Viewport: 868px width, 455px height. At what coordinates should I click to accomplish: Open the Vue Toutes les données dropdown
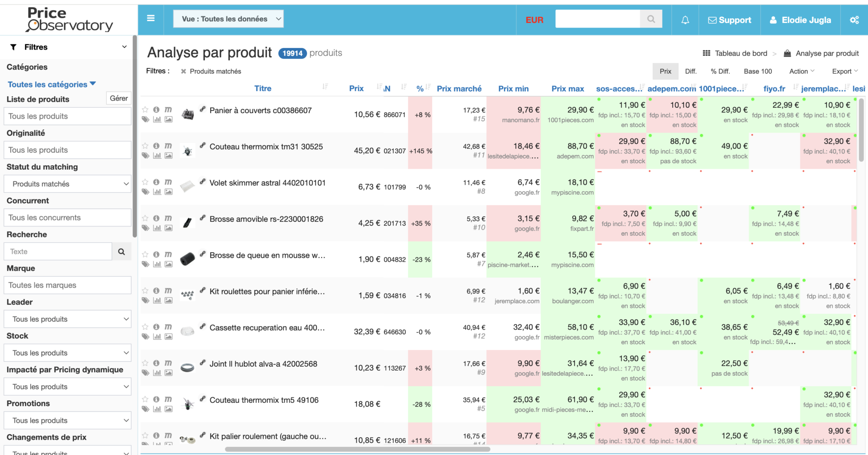(x=228, y=19)
